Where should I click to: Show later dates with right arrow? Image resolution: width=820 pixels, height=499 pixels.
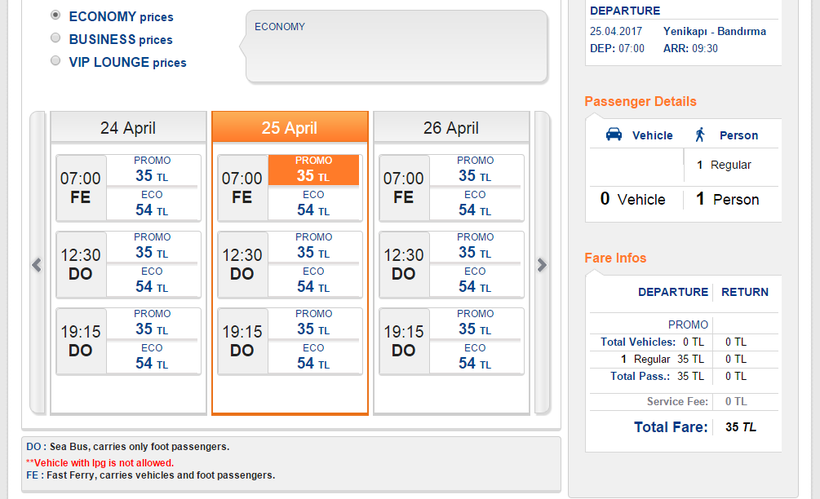tap(542, 265)
